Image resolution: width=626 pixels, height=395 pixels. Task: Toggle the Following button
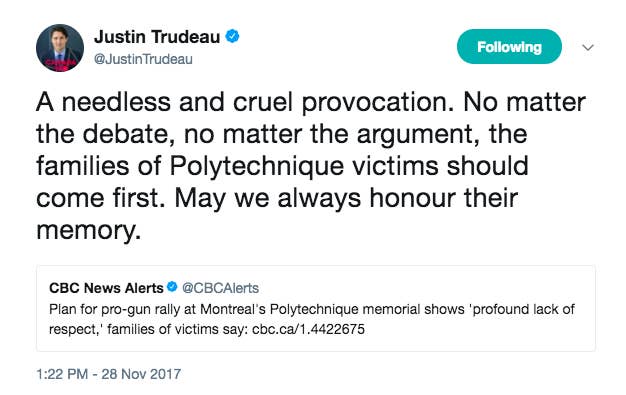(509, 47)
